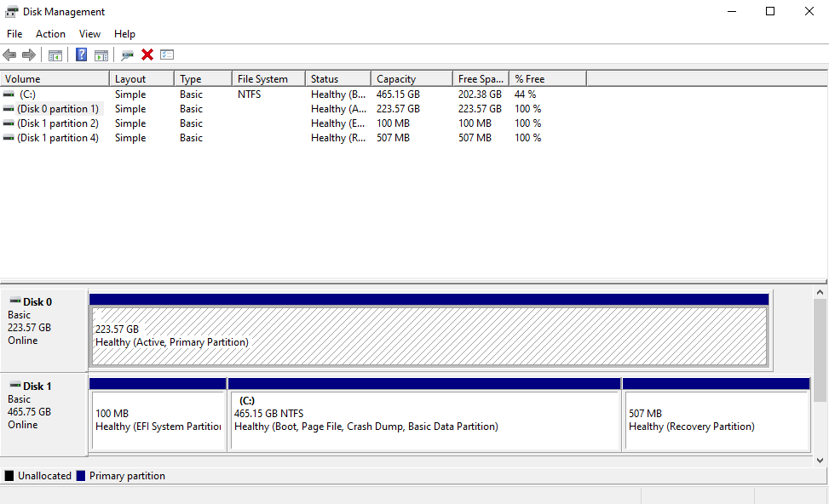Click the 202.38 GB free space cell
Screen dimensions: 829x504
[480, 94]
